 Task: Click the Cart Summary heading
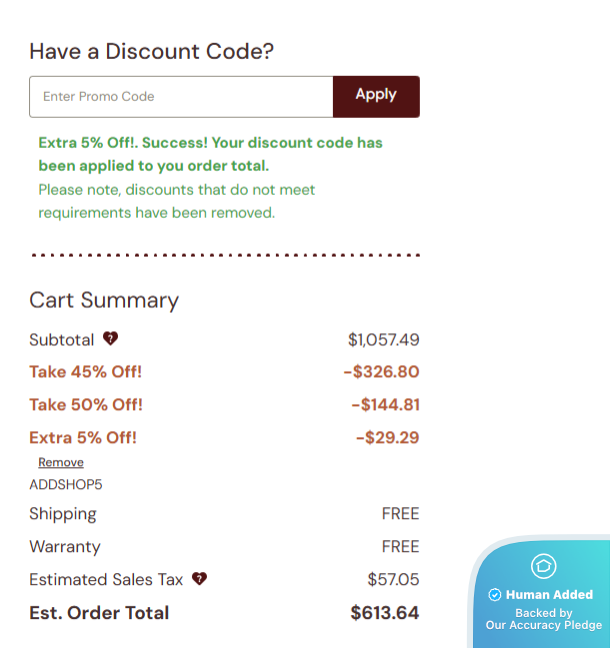[x=104, y=300]
